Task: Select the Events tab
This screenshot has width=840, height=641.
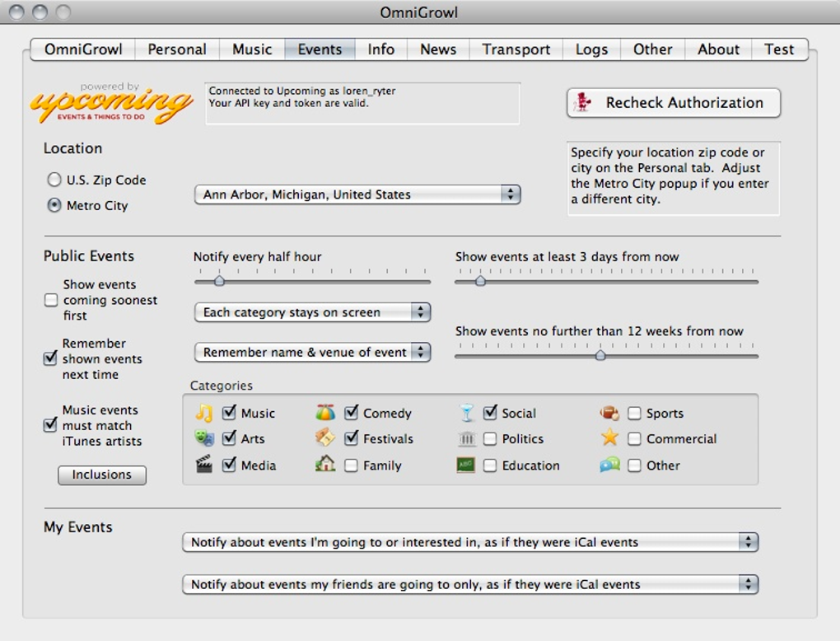Action: 320,49
